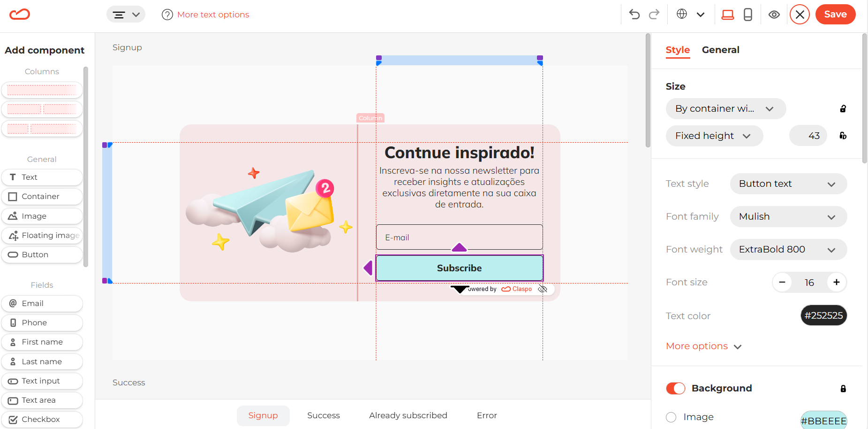Click the redo arrow icon
Viewport: 868px width, 429px height.
[654, 15]
